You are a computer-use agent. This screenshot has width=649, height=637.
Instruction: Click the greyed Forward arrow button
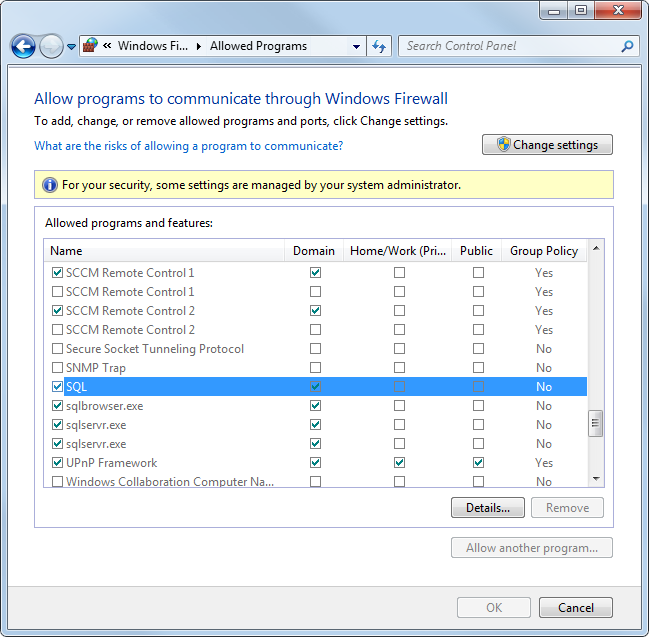[x=51, y=46]
